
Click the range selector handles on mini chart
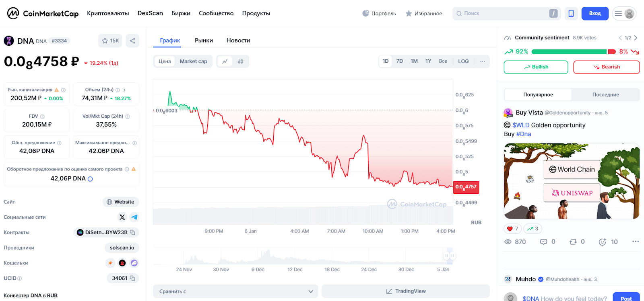[x=449, y=256]
